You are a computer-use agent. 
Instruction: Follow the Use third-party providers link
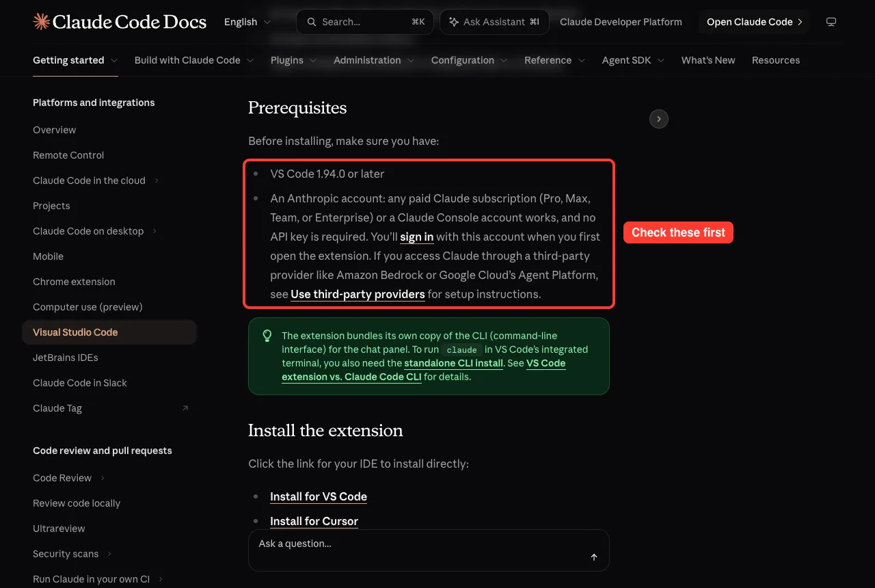point(358,294)
